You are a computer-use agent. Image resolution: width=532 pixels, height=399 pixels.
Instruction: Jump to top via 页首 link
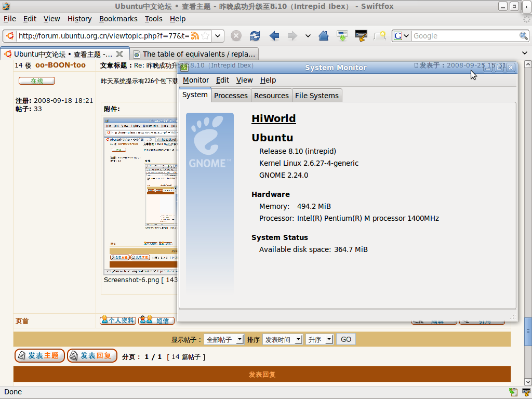click(22, 321)
